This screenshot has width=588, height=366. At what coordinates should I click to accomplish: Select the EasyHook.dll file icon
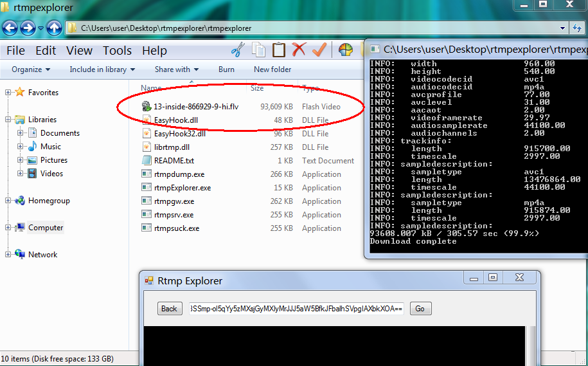pyautogui.click(x=147, y=120)
